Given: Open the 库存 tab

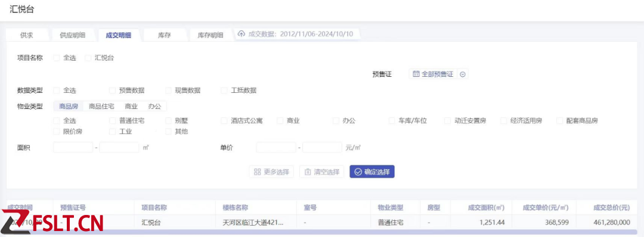Looking at the screenshot, I should pos(165,35).
